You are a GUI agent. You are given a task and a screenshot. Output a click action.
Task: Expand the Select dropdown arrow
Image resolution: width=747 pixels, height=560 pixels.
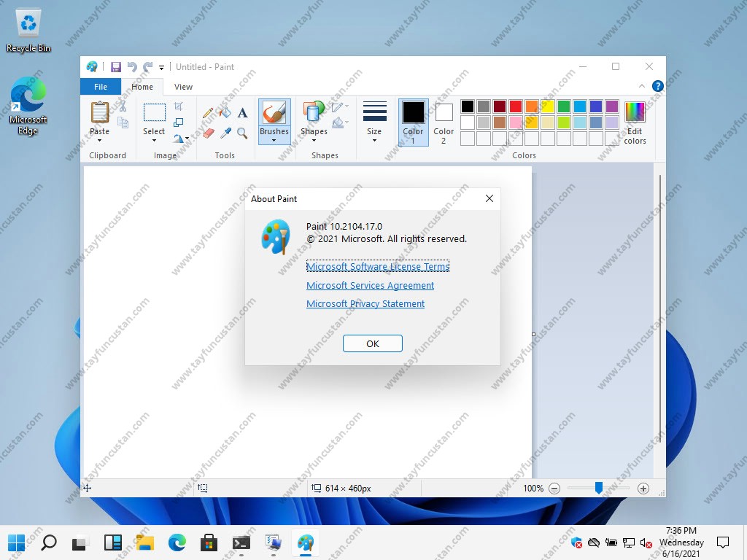coord(155,141)
